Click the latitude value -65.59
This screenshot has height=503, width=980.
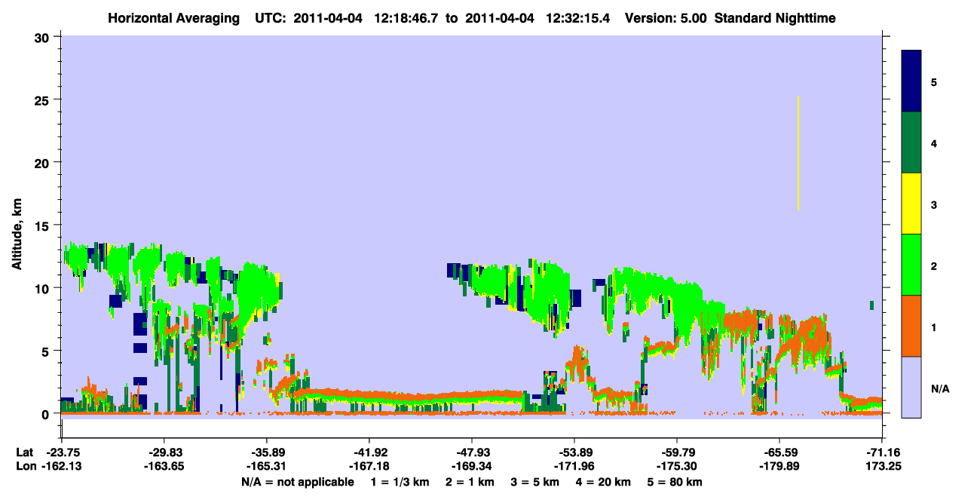pyautogui.click(x=779, y=452)
